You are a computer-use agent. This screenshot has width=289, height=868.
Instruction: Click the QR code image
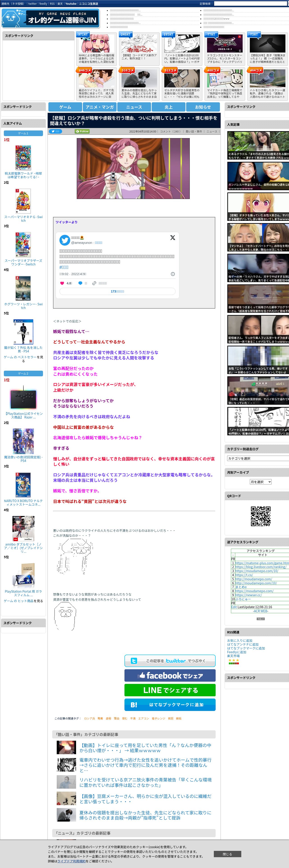(x=260, y=516)
